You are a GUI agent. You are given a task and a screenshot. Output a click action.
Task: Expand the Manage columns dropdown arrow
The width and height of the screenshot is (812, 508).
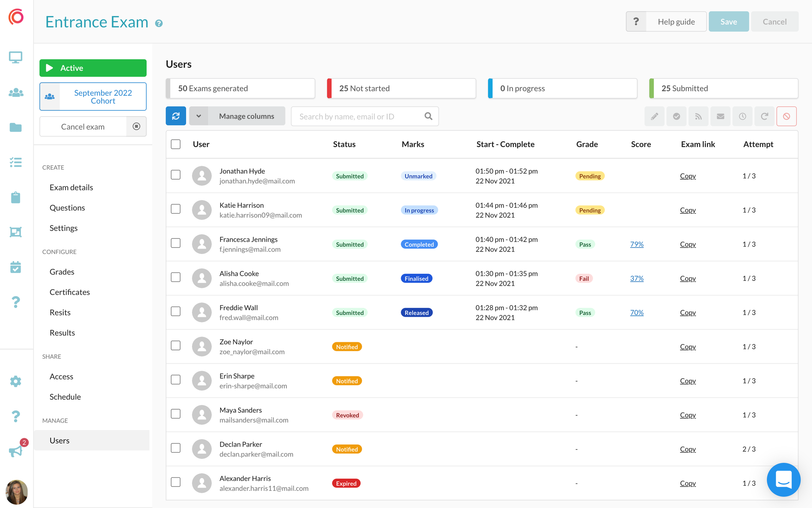click(198, 116)
